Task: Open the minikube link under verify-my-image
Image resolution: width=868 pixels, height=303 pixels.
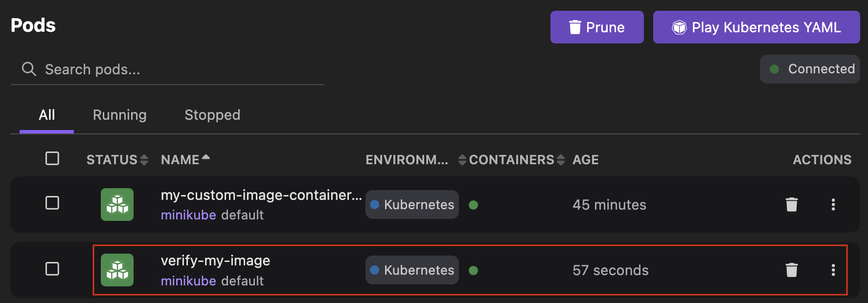Action: pyautogui.click(x=188, y=281)
